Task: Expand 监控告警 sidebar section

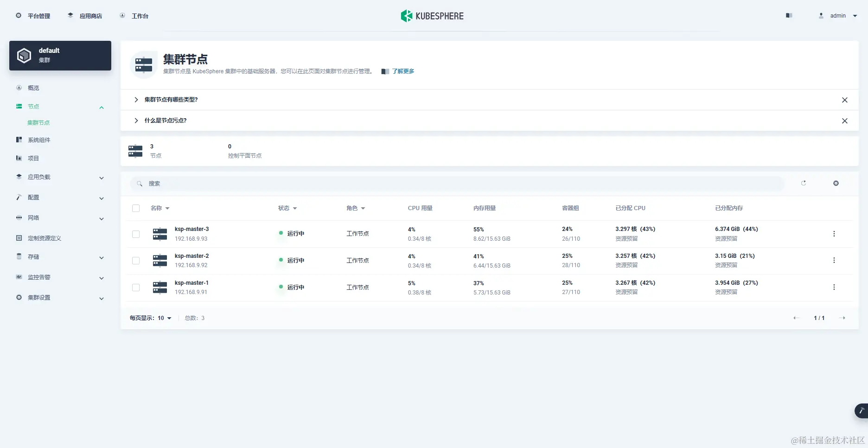Action: 102,278
